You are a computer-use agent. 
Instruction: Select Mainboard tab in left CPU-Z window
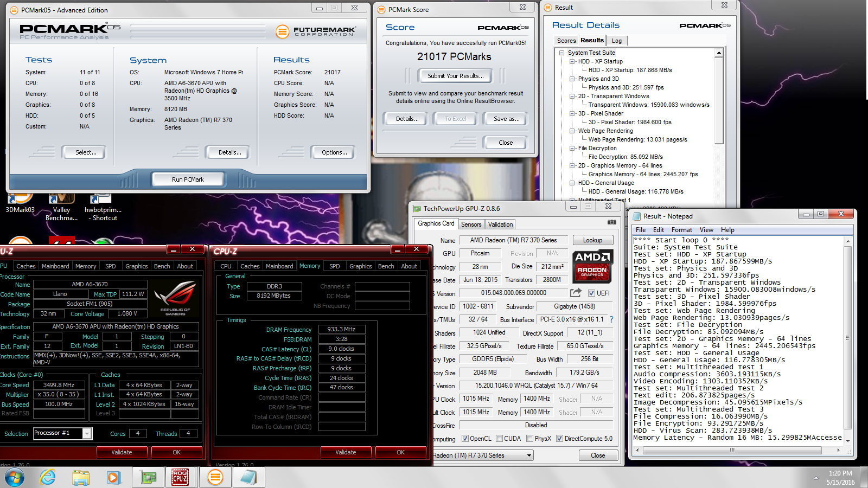coord(55,266)
